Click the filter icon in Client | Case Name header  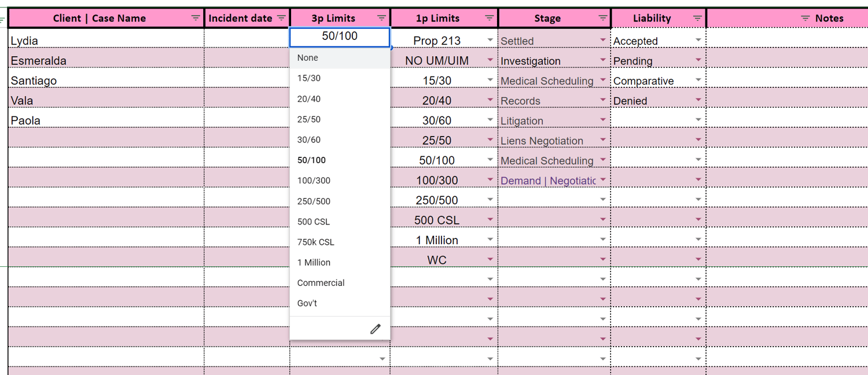point(196,19)
